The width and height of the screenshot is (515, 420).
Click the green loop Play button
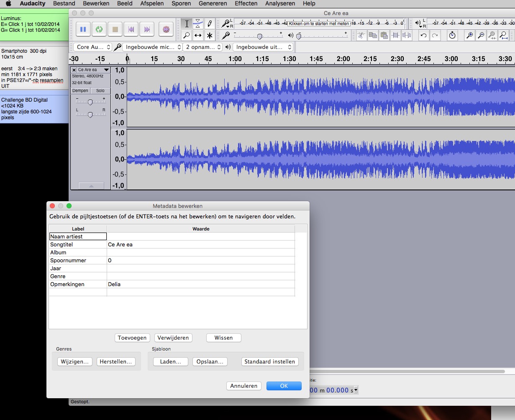[x=99, y=29]
